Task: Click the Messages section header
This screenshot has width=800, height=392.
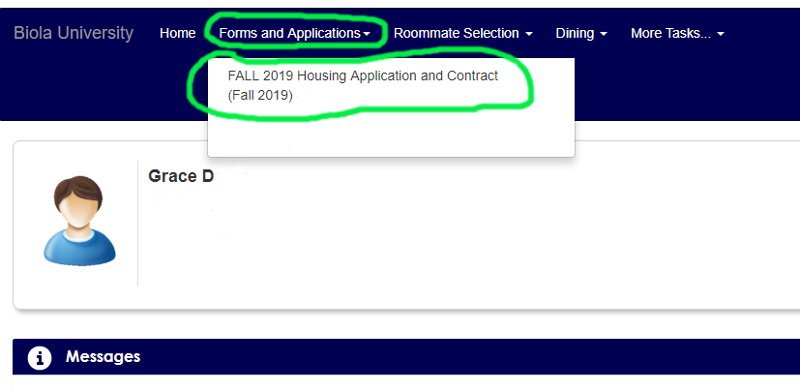Action: (406, 357)
